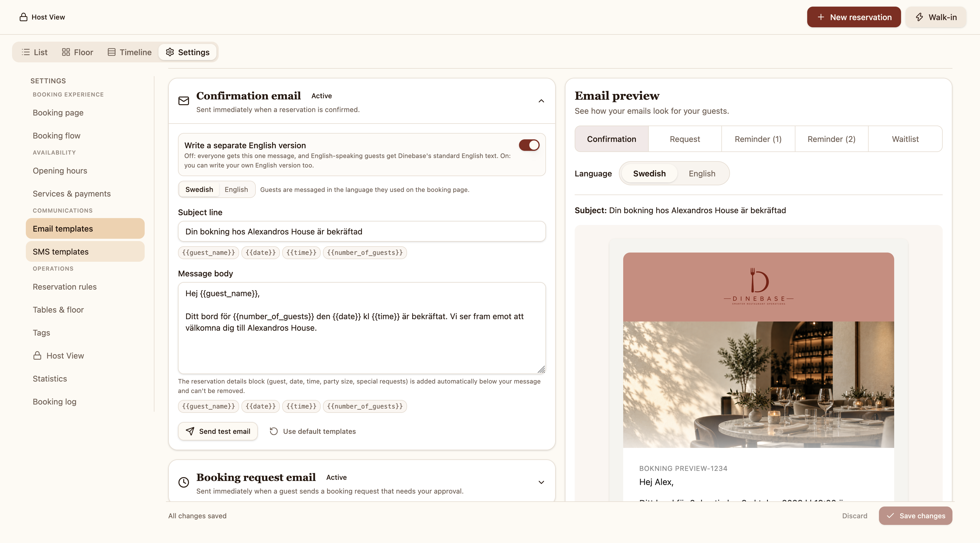Screen dimensions: 980x543
Task: Insert {{number_of_guests}} chip under Message body
Action: 365,406
